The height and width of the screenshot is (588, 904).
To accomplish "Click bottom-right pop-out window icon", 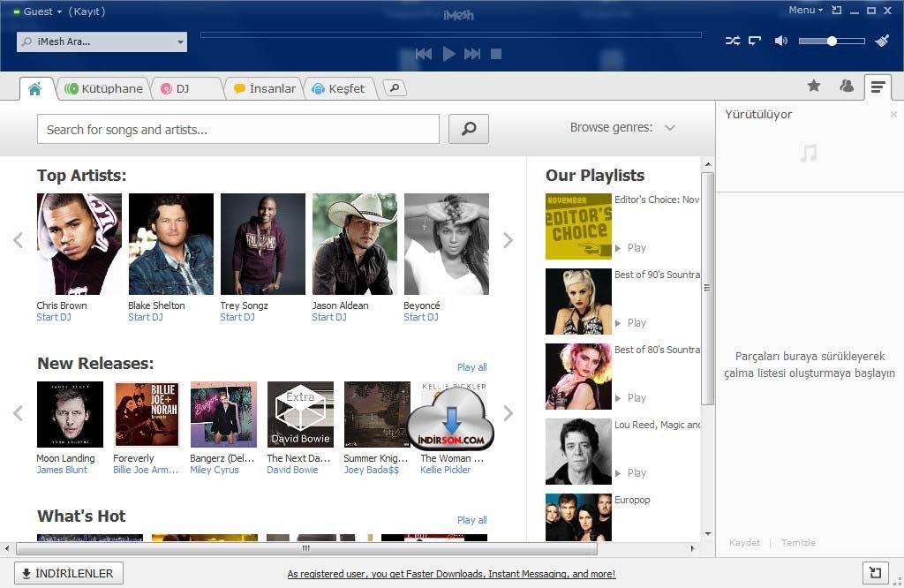I will [x=875, y=572].
